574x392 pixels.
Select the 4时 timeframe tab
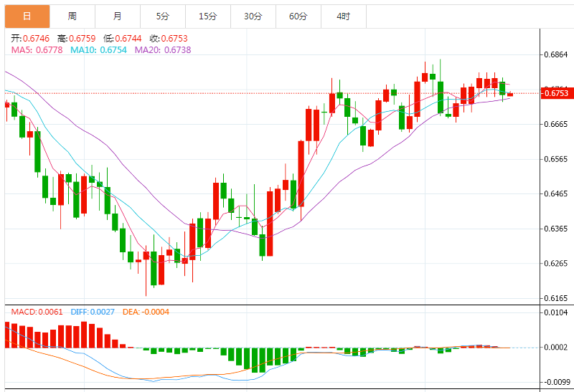(344, 16)
